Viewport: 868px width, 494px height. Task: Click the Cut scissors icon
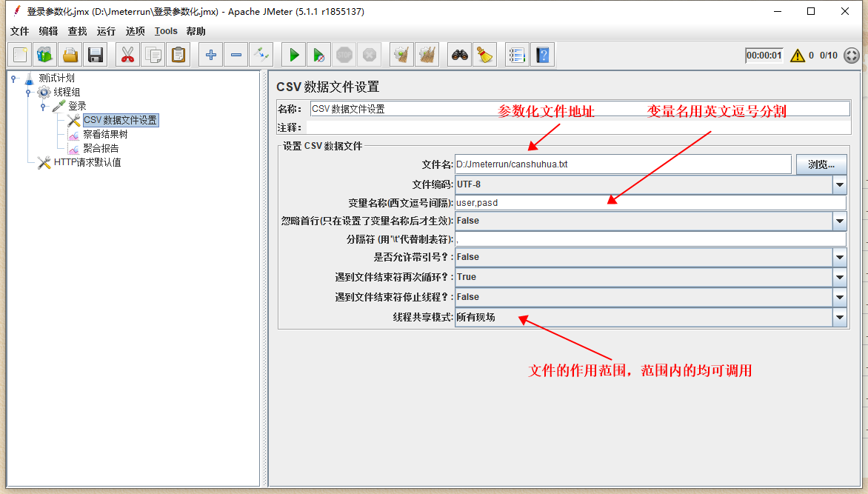point(127,55)
